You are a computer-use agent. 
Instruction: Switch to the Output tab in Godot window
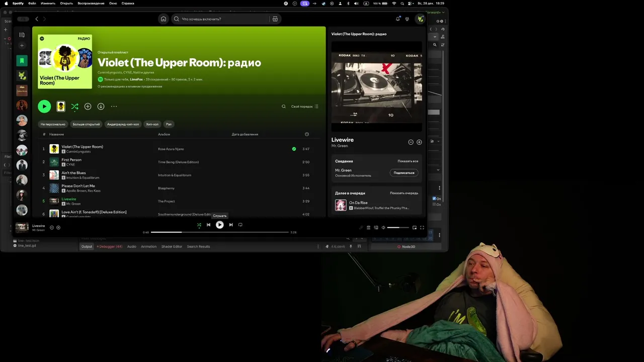click(x=87, y=246)
